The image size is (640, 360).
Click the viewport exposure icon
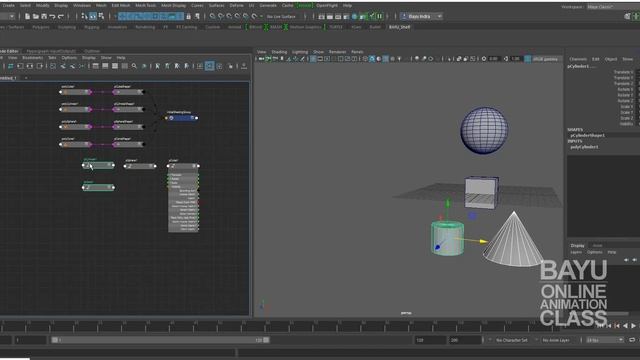(484, 59)
